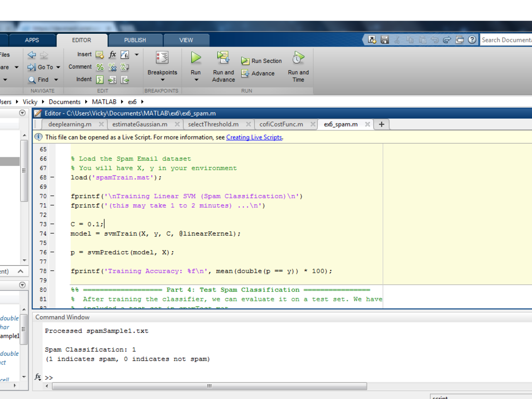Click the Advance button in Run group
This screenshot has width=532, height=399.
pyautogui.click(x=258, y=73)
